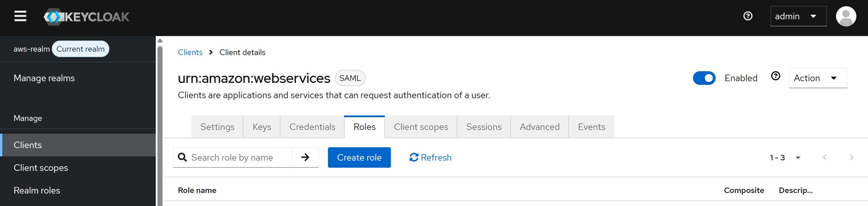Submit role search with the arrow button
The image size is (868, 206).
[305, 158]
